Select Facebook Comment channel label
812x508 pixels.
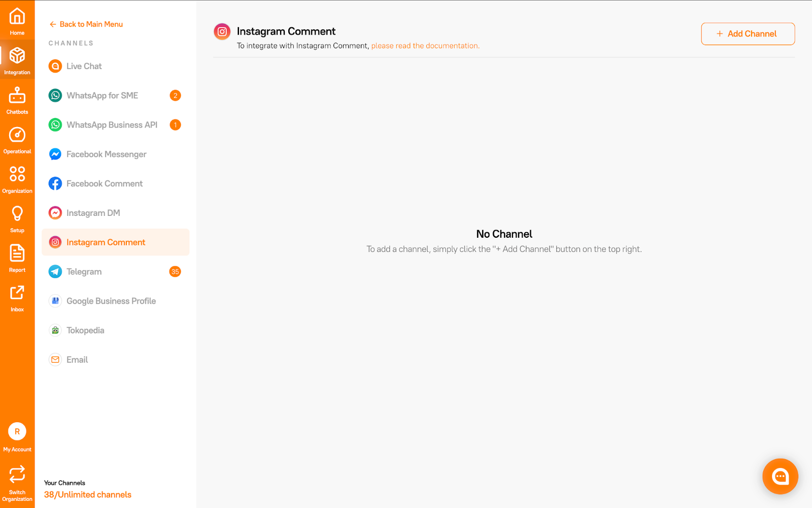(105, 183)
